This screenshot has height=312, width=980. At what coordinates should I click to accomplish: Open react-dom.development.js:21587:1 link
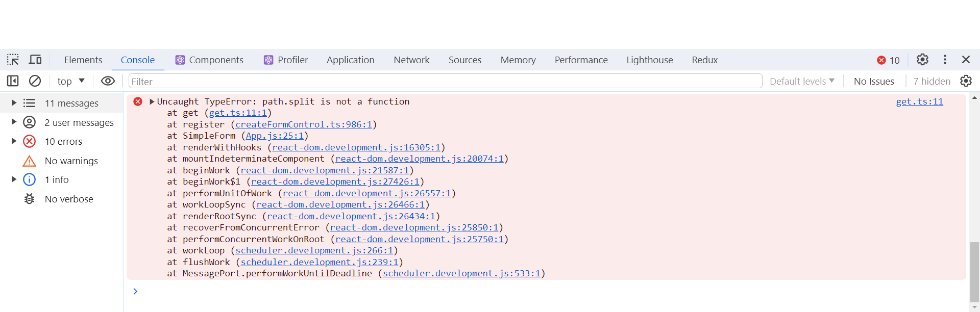325,170
